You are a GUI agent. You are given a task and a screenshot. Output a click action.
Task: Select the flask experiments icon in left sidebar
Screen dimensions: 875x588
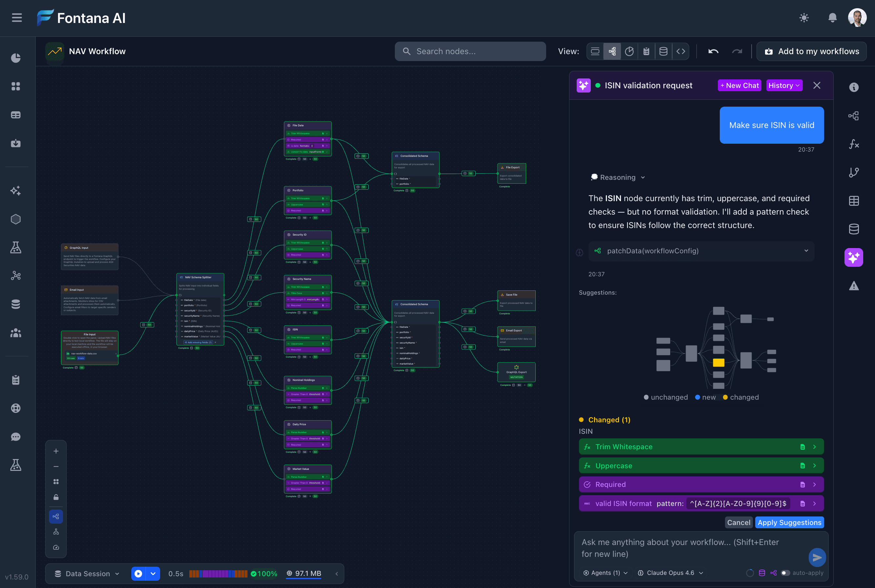16,247
